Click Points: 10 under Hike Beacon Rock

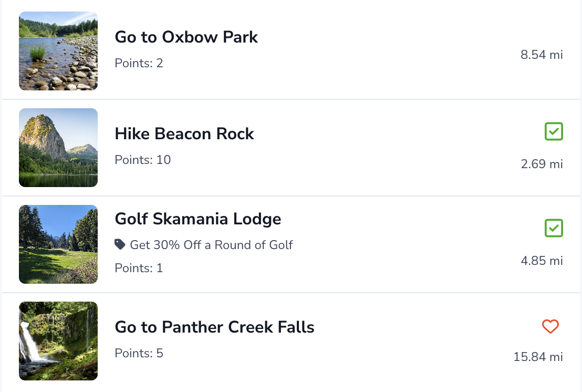pos(143,160)
